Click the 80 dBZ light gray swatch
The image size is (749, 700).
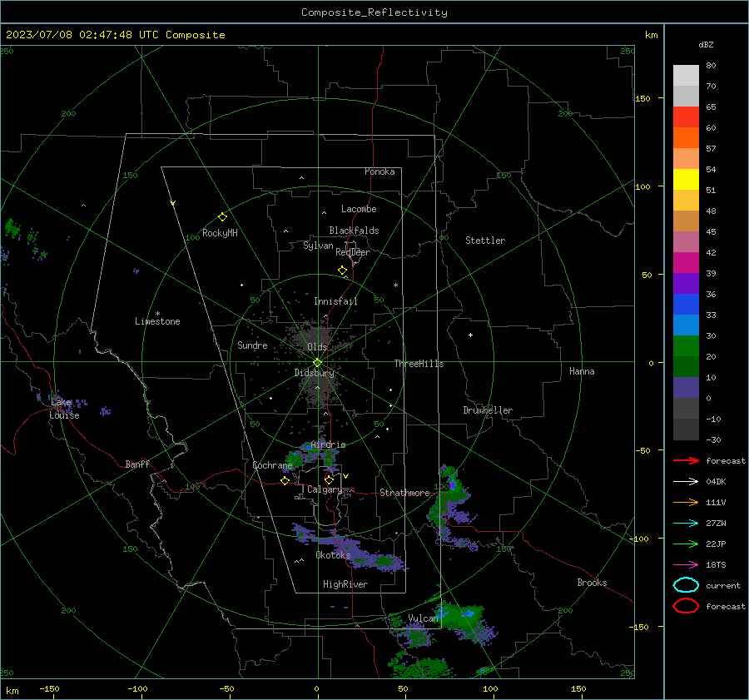click(x=686, y=75)
